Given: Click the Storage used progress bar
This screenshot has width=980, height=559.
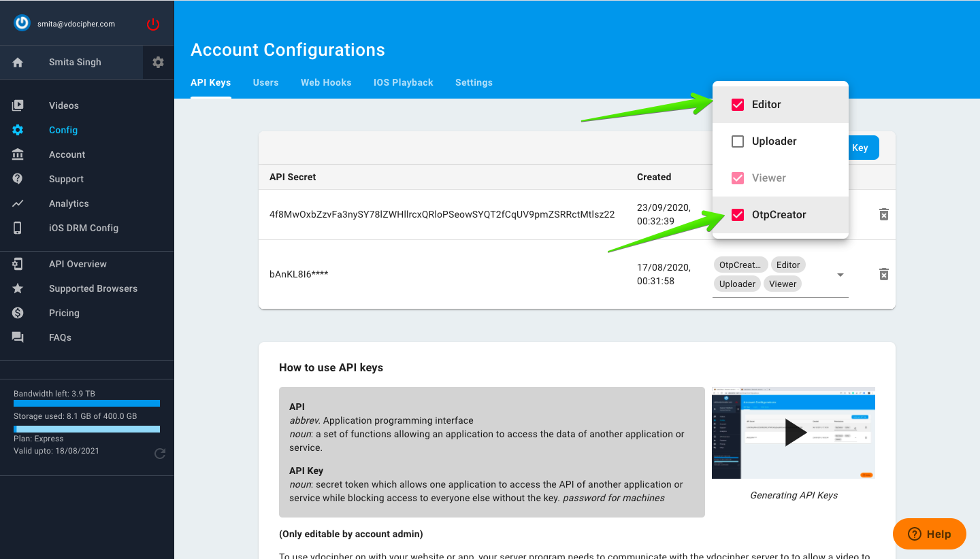Looking at the screenshot, I should (87, 429).
